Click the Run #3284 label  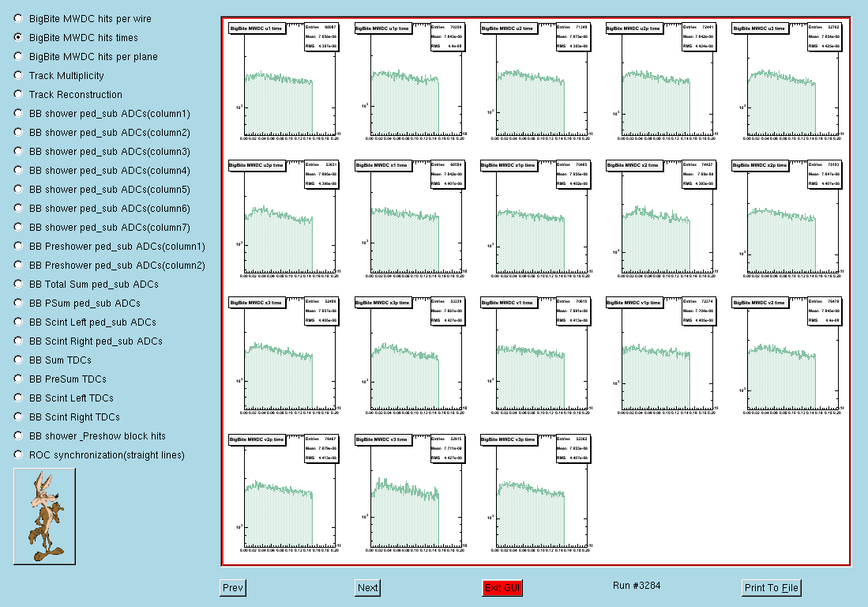point(637,586)
